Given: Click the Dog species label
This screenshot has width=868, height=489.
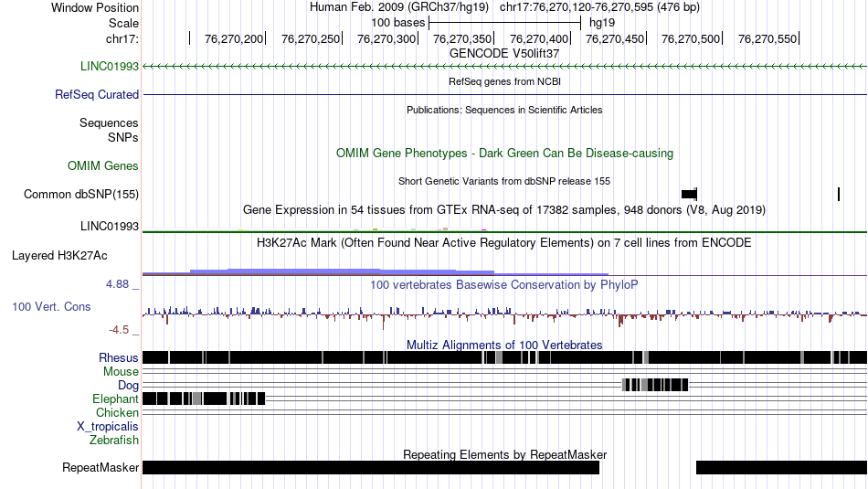Looking at the screenshot, I should (x=128, y=386).
